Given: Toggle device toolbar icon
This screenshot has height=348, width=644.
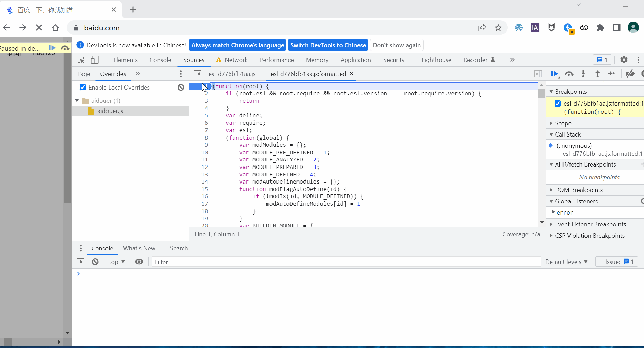Looking at the screenshot, I should click(95, 60).
